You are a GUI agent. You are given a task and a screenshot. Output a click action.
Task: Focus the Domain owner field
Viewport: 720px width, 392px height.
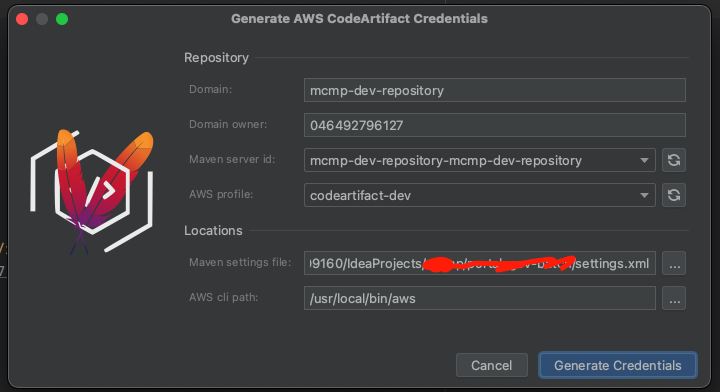pyautogui.click(x=495, y=125)
